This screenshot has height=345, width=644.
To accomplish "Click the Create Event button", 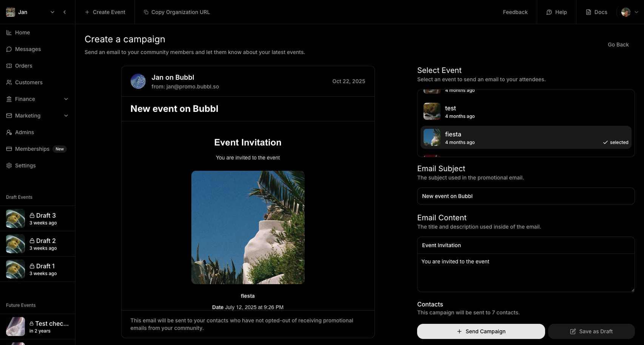I will [x=105, y=12].
